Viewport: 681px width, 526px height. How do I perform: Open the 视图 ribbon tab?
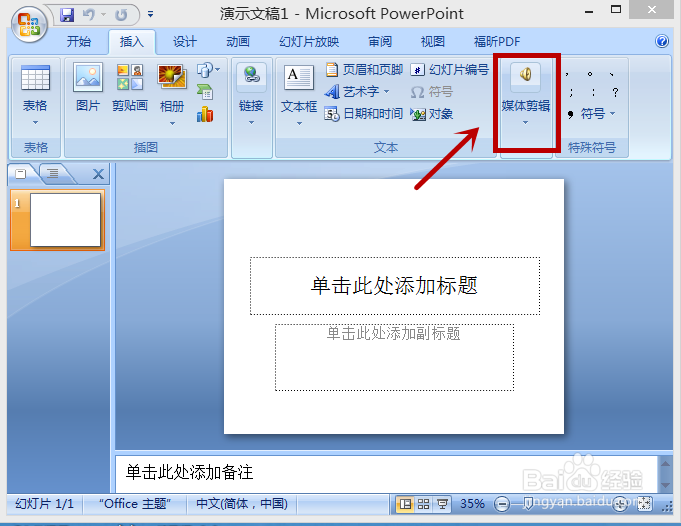(433, 42)
